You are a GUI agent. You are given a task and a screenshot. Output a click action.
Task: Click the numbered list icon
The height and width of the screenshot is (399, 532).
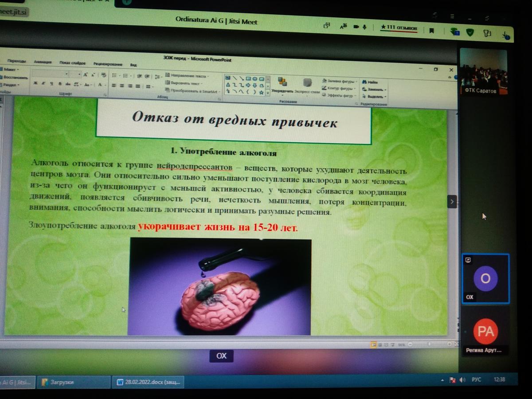click(x=126, y=76)
